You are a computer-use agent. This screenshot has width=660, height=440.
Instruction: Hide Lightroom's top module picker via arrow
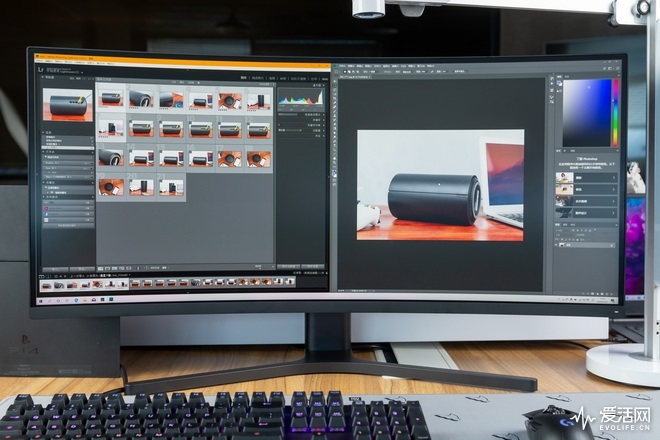187,69
